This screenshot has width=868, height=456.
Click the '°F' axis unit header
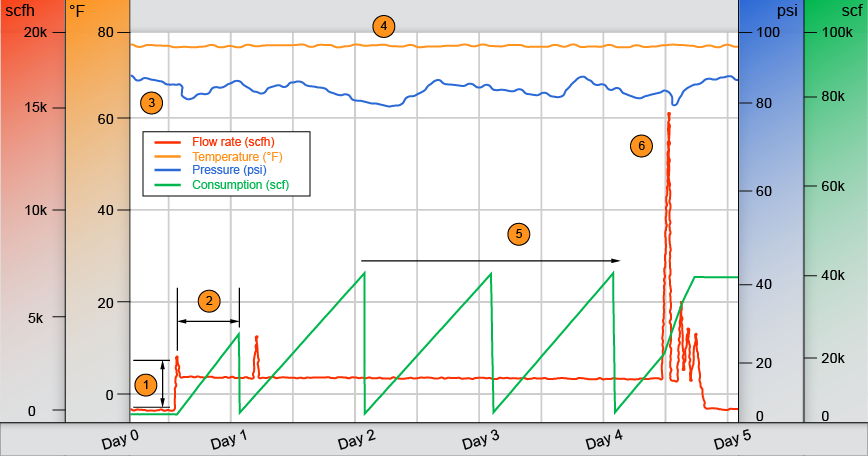(x=78, y=11)
